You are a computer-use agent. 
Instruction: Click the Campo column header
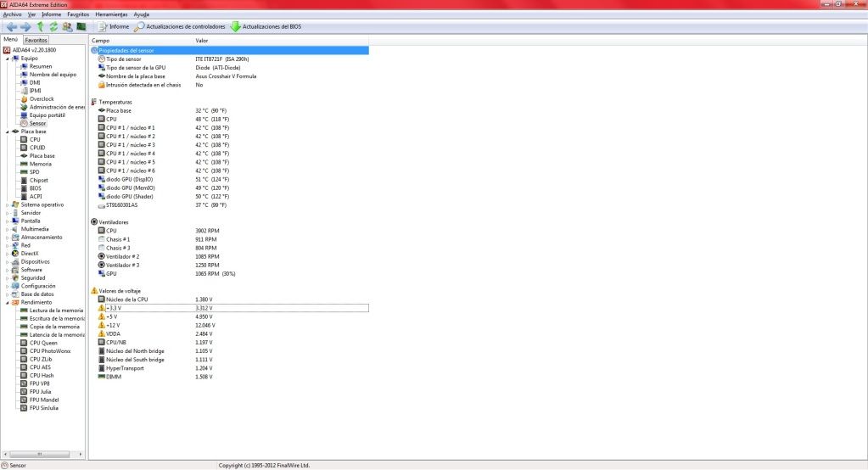point(141,41)
